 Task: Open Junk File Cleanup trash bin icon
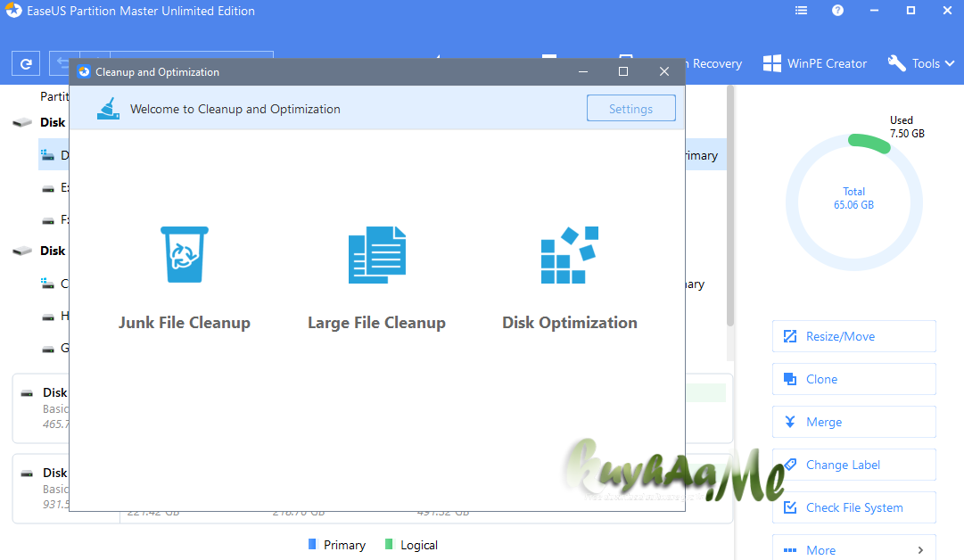[x=185, y=254]
